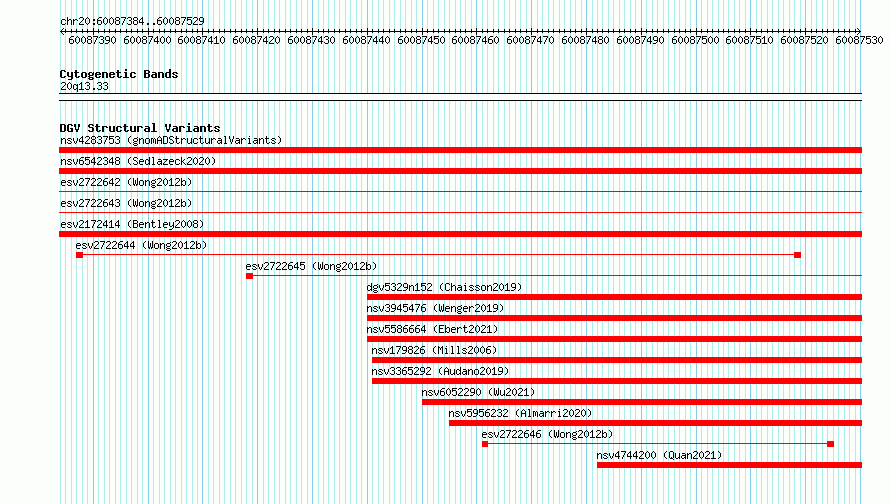Click the 20q13.33 band label

(84, 86)
